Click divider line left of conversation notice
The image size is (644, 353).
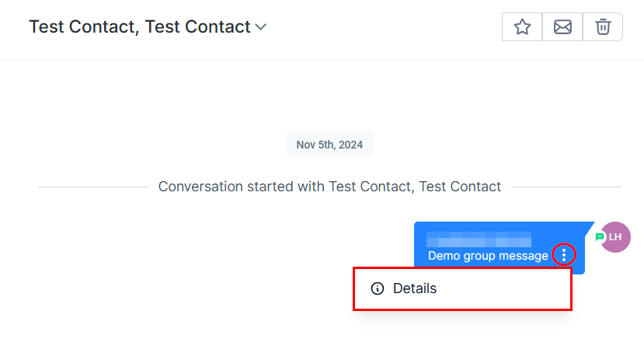pos(92,187)
